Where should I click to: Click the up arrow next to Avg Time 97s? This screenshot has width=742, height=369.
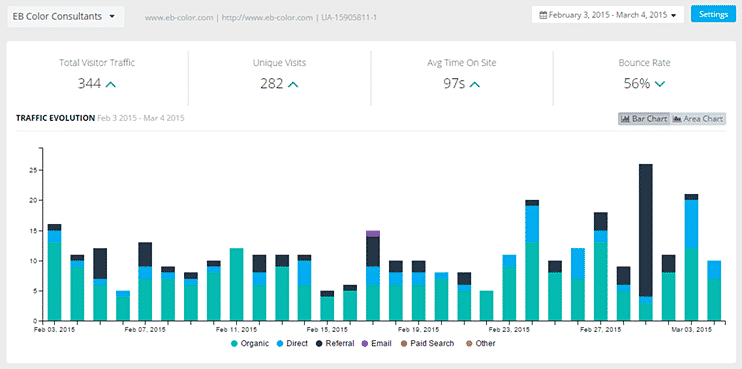[x=475, y=85]
